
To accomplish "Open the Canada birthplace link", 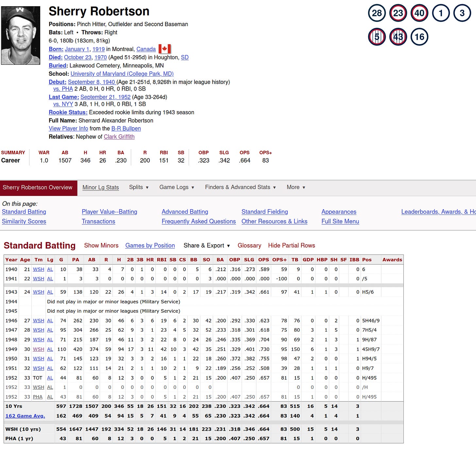I will [x=146, y=49].
